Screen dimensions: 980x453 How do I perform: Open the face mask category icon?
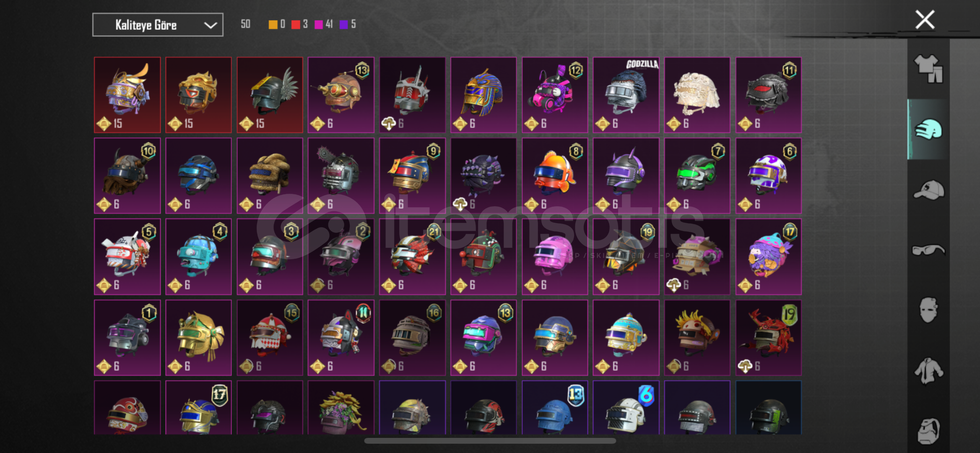click(928, 310)
